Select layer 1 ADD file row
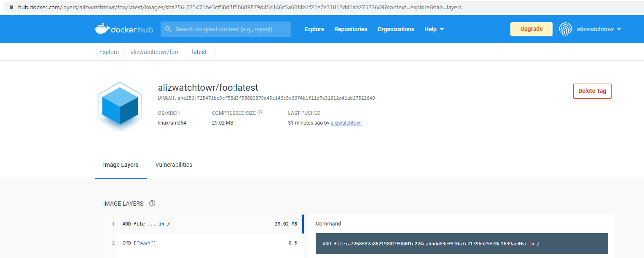This screenshot has height=258, width=644. 204,224
